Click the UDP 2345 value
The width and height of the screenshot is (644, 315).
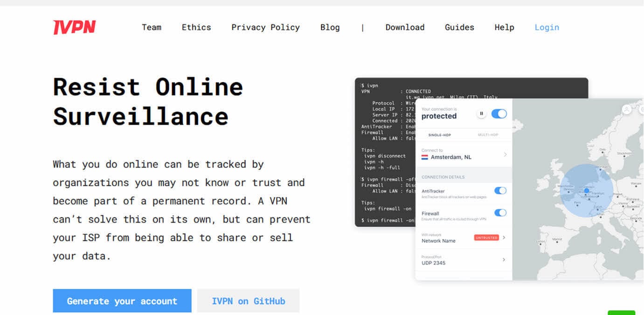[433, 263]
